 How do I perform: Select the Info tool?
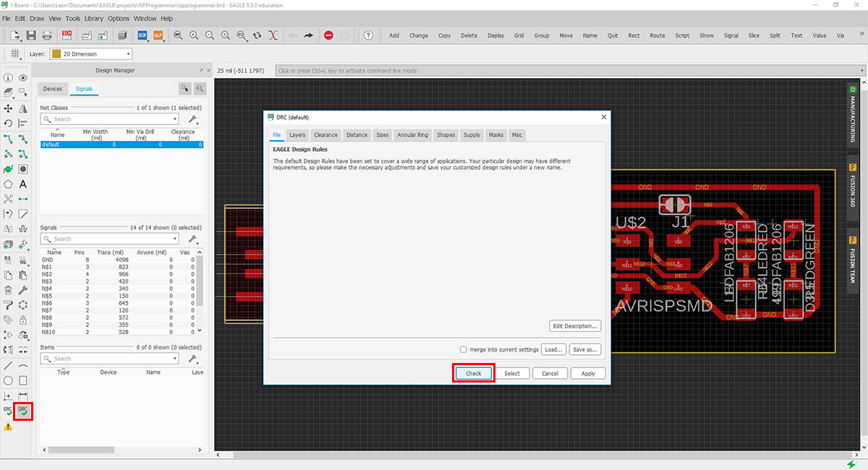[x=8, y=77]
